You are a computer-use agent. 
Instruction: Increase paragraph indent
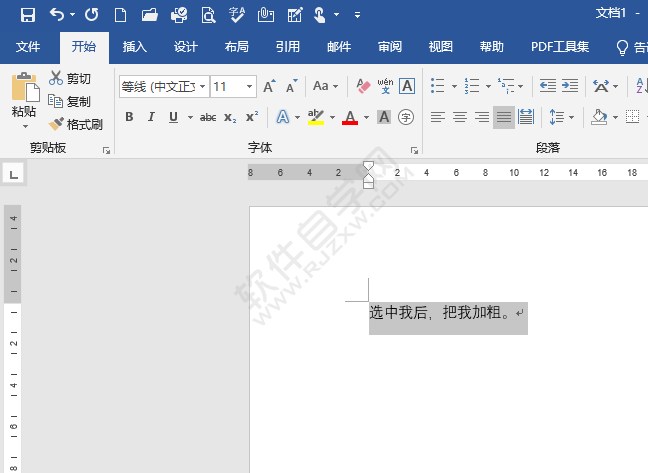[x=570, y=86]
